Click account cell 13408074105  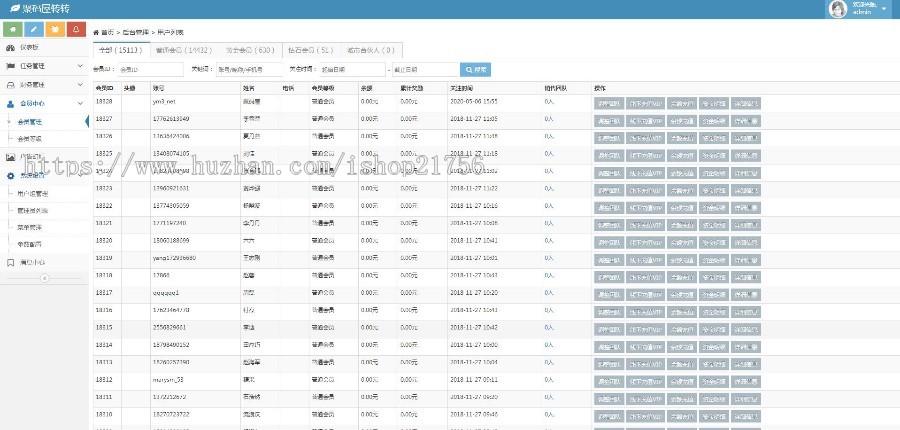tap(171, 153)
